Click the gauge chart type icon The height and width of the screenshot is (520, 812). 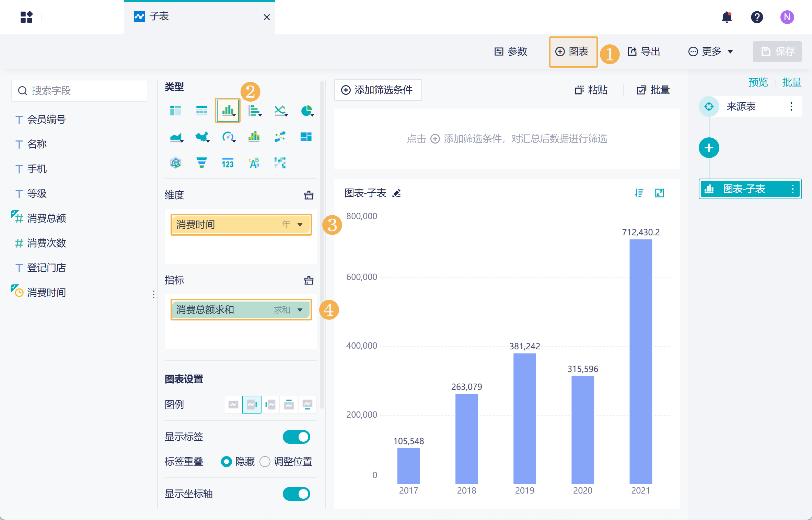coord(228,137)
